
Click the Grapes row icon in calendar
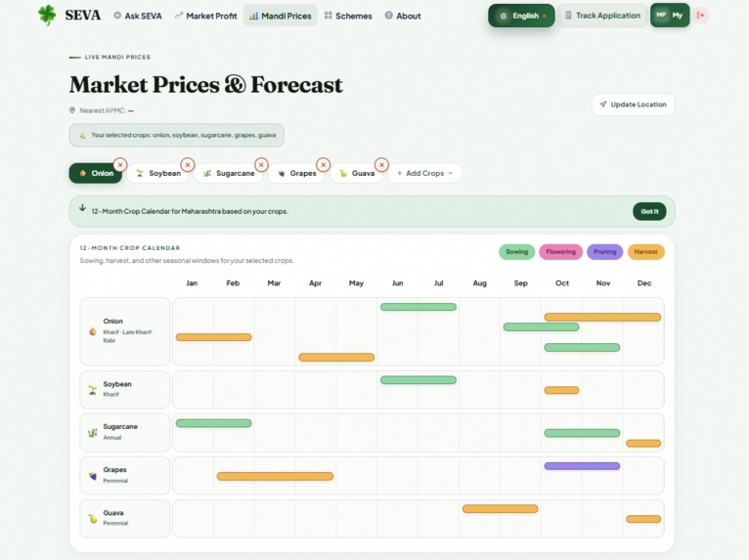(x=93, y=476)
